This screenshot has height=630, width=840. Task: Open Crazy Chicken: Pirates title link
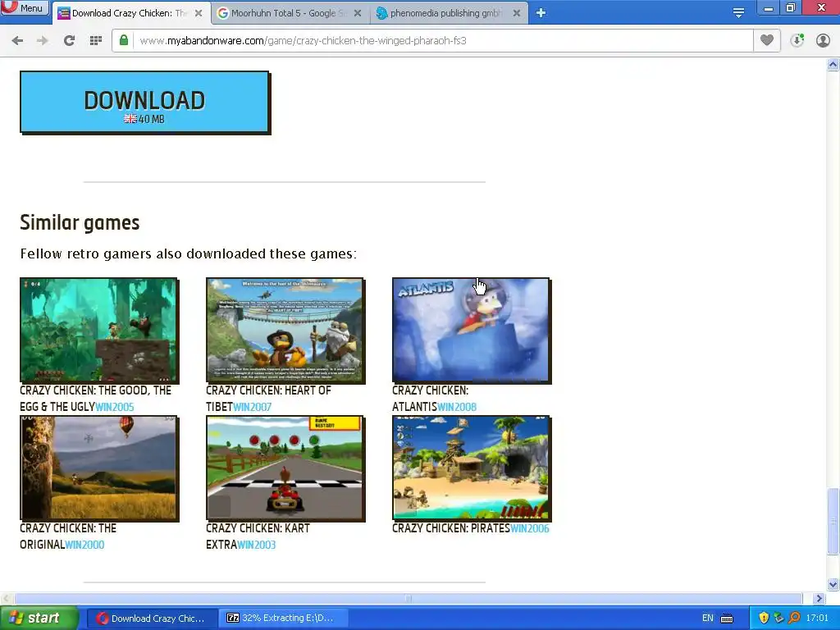pyautogui.click(x=451, y=528)
